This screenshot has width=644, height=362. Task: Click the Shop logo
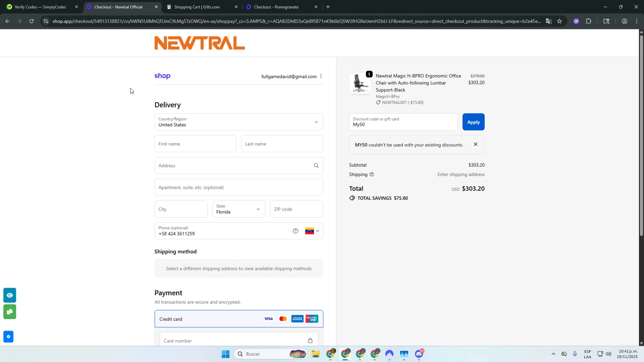tap(162, 76)
